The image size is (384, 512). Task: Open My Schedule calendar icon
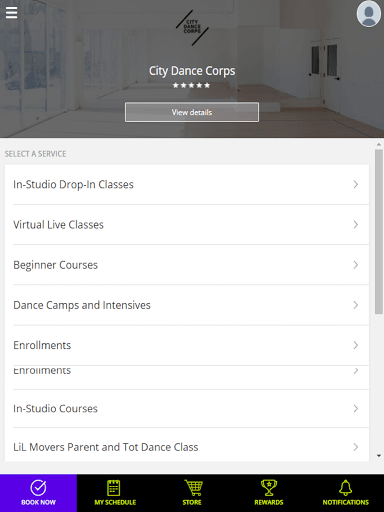tap(113, 488)
